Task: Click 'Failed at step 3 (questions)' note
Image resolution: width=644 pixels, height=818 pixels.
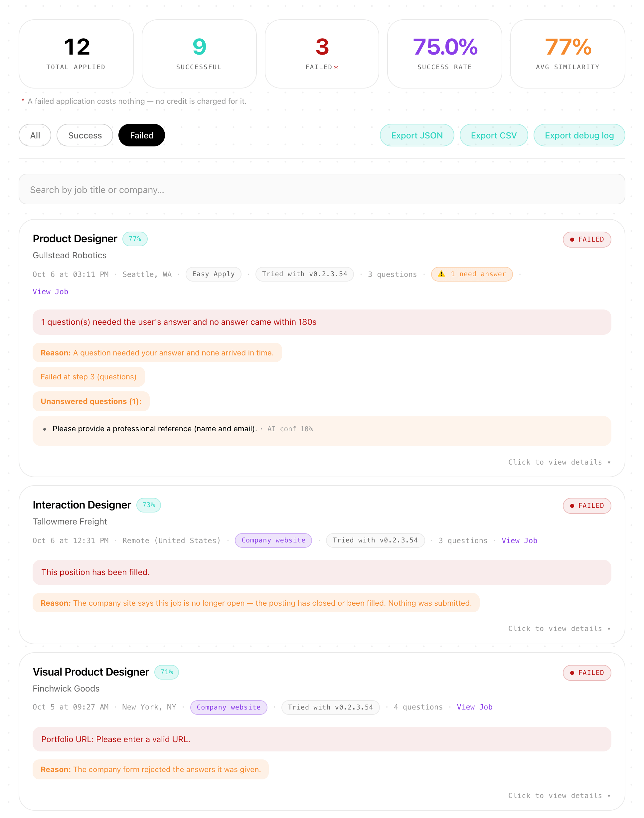Action: 88,377
